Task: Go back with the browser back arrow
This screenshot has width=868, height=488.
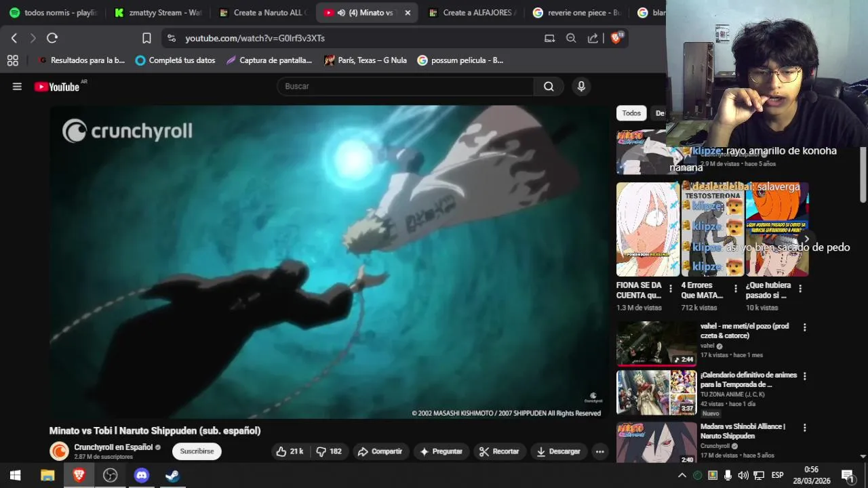Action: coord(14,39)
